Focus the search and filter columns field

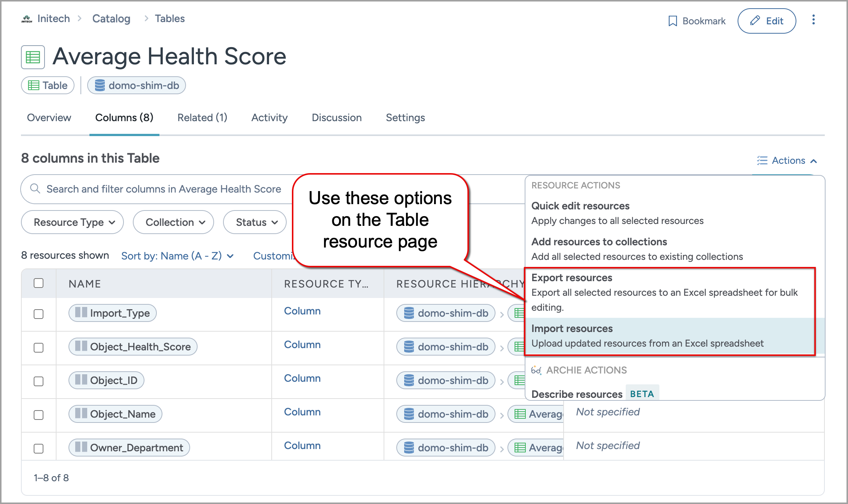[164, 189]
